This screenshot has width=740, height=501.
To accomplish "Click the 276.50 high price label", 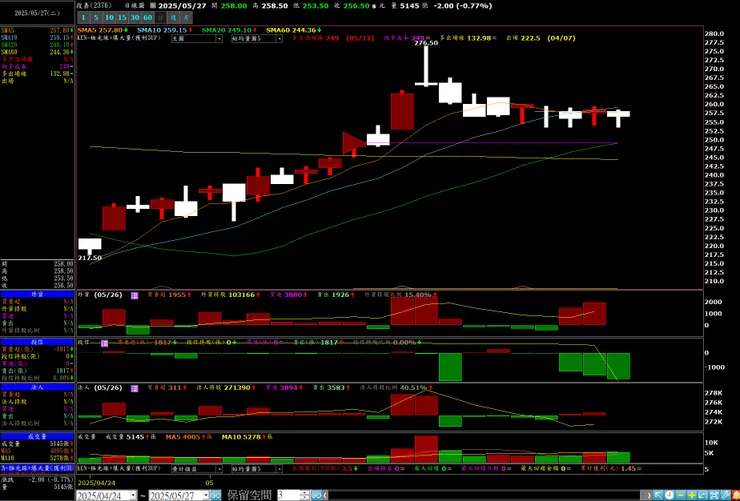I will pos(426,43).
